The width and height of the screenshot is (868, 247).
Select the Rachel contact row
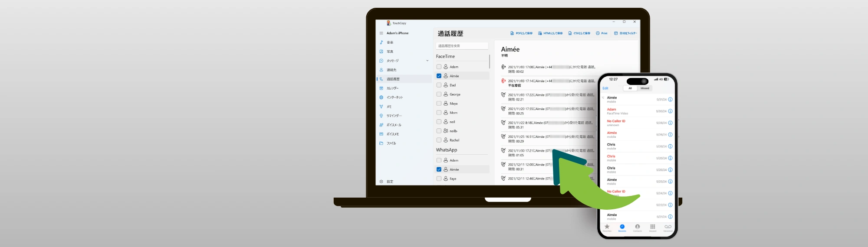tap(462, 140)
